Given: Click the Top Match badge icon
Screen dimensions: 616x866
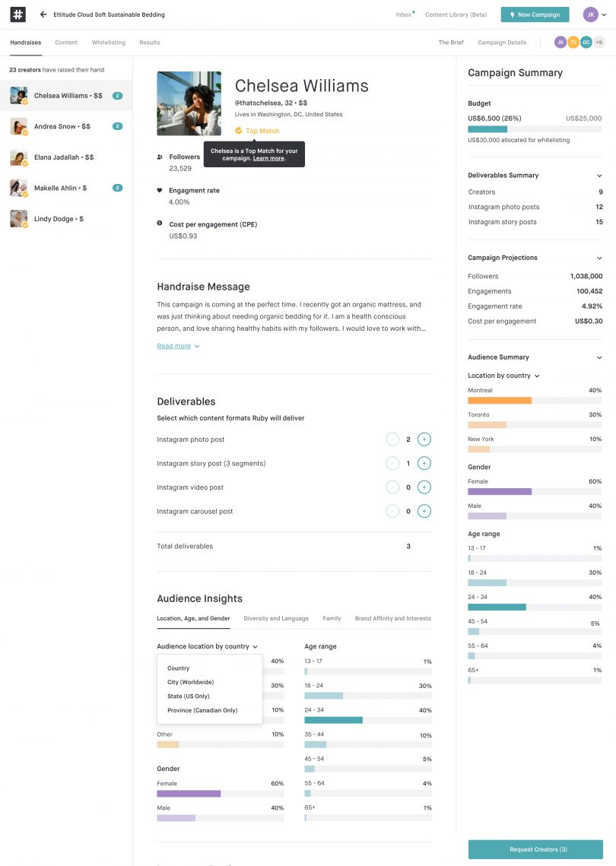Looking at the screenshot, I should [239, 130].
